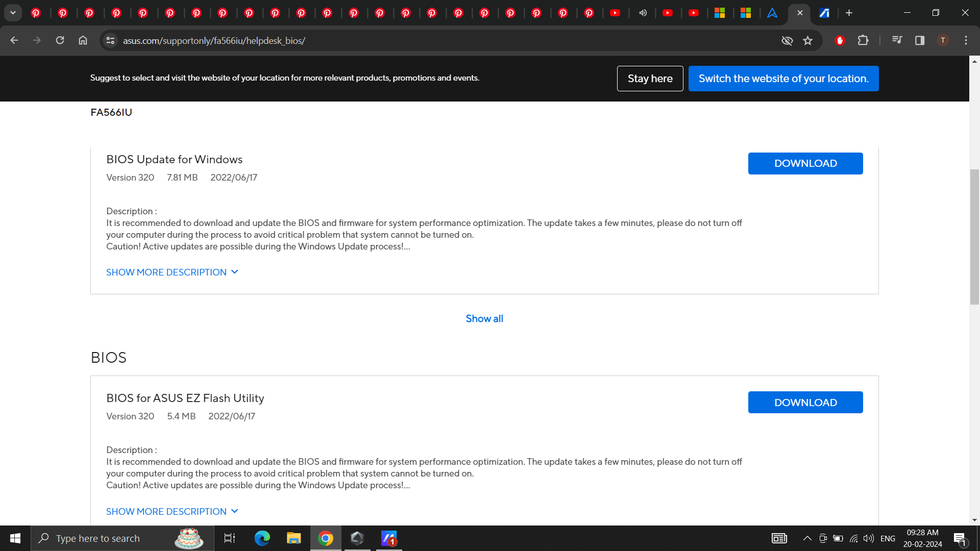
Task: Click the taskbar search box
Action: point(122,538)
